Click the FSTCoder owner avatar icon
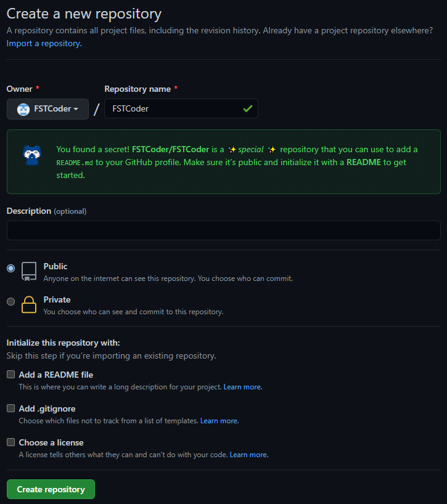 [x=23, y=109]
